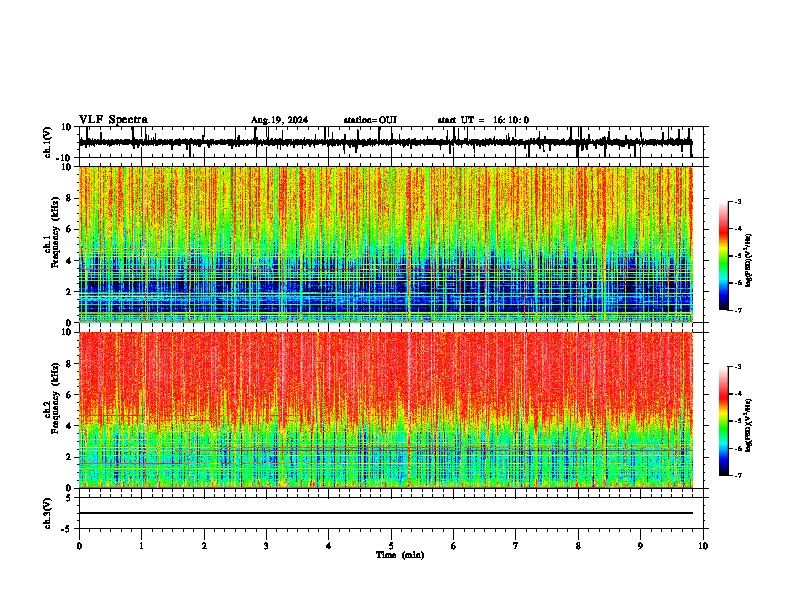Click time axis tick label '10' minutes
Image resolution: width=792 pixels, height=612 pixels.
point(703,546)
